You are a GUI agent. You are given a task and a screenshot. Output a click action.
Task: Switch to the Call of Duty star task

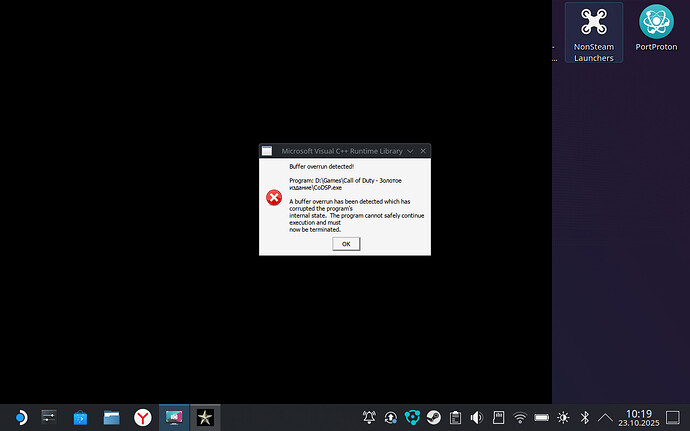click(204, 417)
